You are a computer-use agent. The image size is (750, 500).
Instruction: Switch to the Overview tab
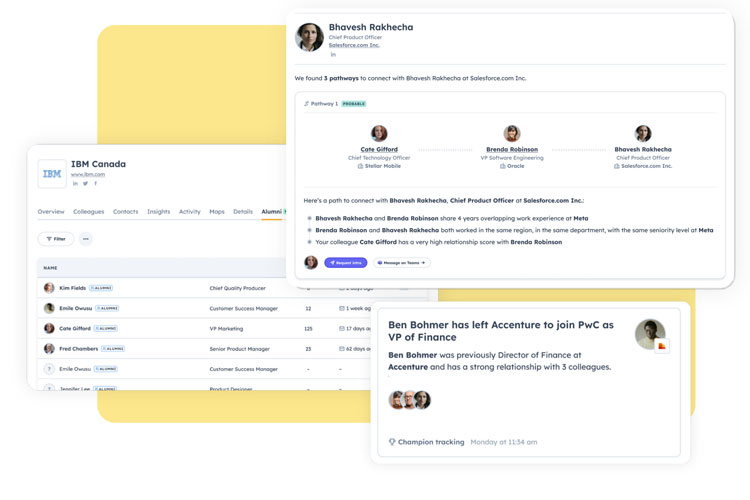pos(51,211)
